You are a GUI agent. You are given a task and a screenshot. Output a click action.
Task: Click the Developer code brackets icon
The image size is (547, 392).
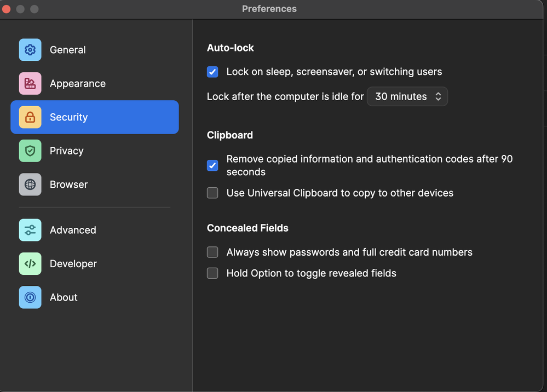click(30, 264)
